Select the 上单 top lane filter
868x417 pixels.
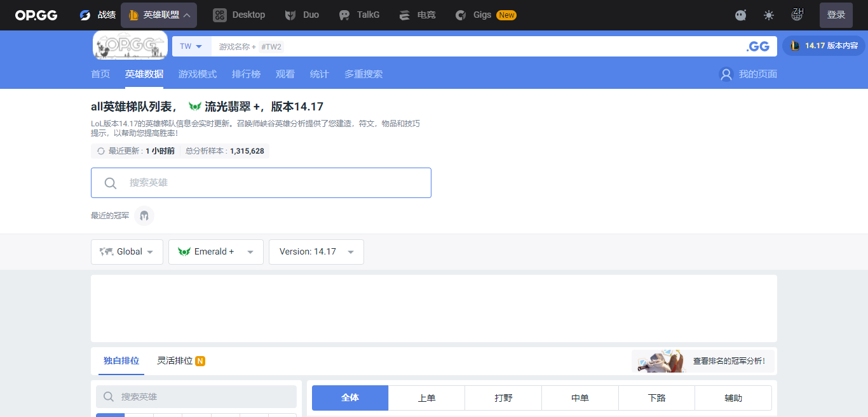click(427, 398)
